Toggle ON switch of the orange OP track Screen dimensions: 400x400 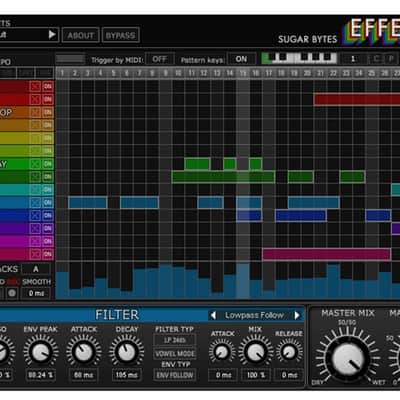click(48, 112)
